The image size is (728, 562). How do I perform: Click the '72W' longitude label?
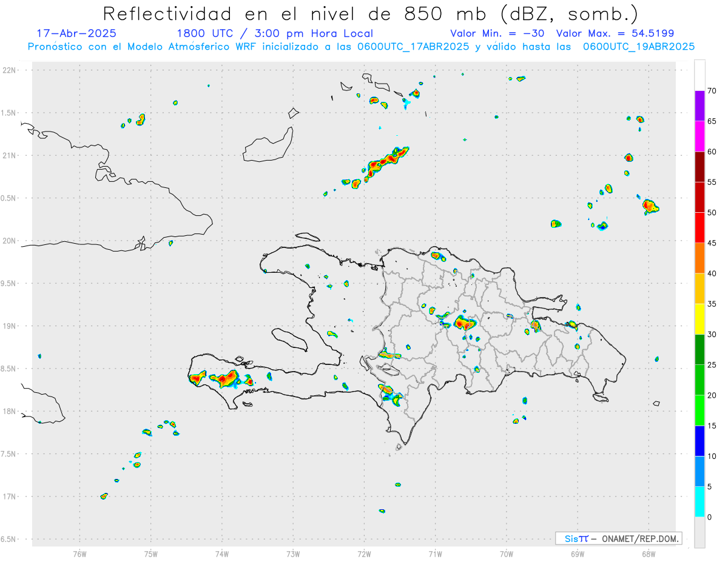364,554
